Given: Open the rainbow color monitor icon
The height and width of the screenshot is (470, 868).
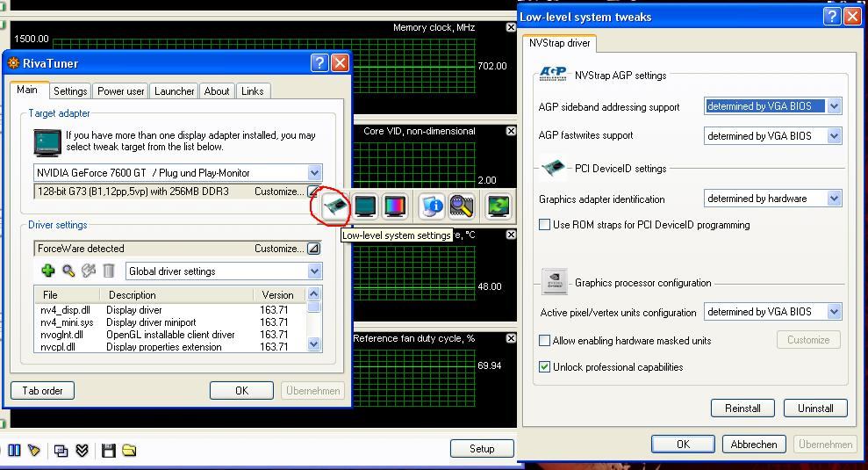Looking at the screenshot, I should (395, 206).
